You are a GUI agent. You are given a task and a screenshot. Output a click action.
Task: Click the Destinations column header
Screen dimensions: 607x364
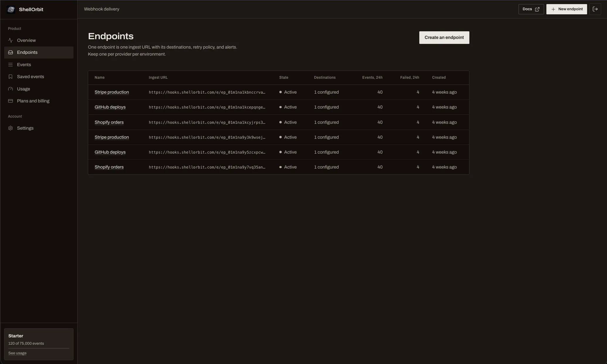point(325,78)
